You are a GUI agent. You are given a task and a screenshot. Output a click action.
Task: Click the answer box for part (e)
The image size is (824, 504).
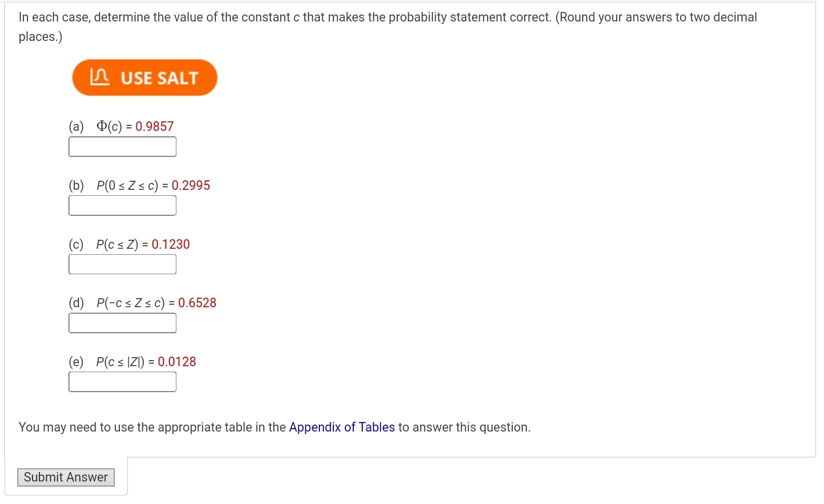122,381
